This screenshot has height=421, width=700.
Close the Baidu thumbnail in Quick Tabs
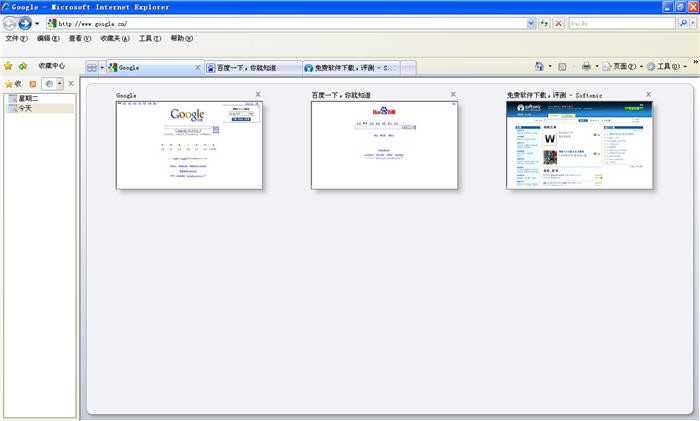pyautogui.click(x=453, y=95)
